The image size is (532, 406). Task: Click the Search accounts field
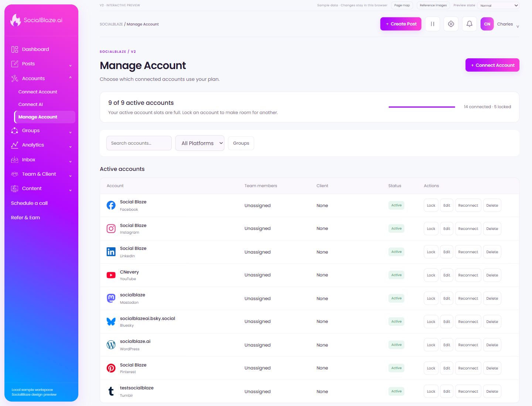[x=139, y=143]
